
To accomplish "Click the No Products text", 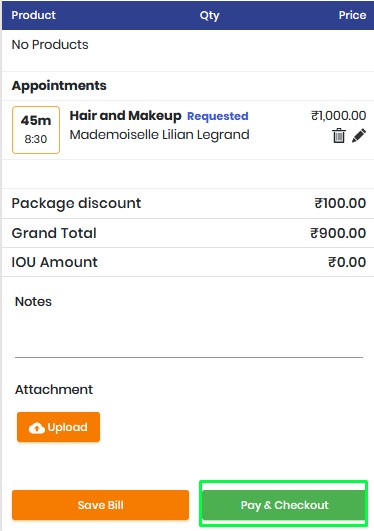I will coord(50,45).
